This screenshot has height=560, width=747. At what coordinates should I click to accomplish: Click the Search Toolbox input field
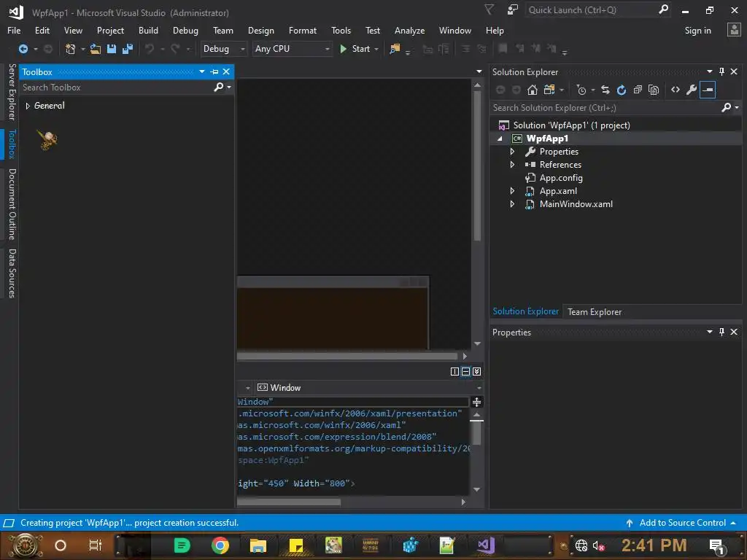[116, 87]
